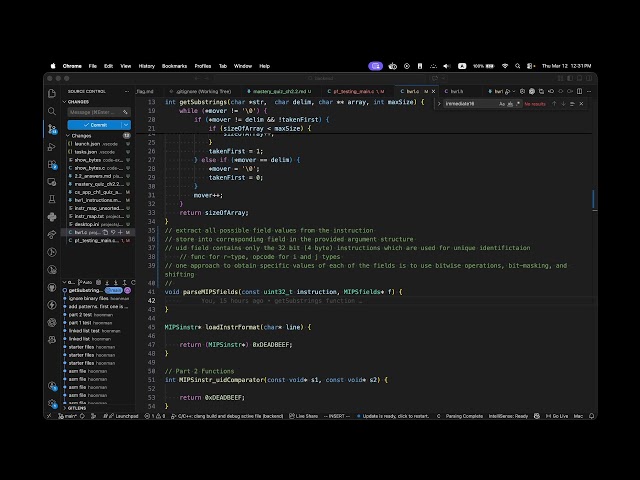Screen dimensions: 640x480
Task: Open the Bookmarks menu in menu bar
Action: [174, 66]
